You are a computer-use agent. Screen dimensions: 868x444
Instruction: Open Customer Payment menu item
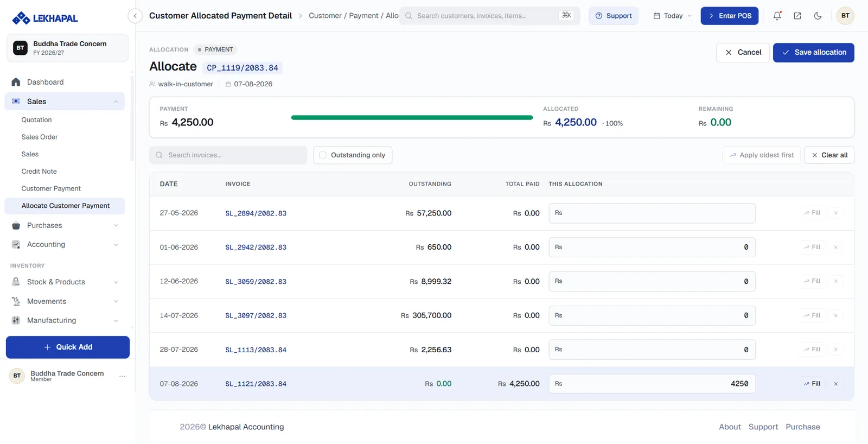click(51, 188)
